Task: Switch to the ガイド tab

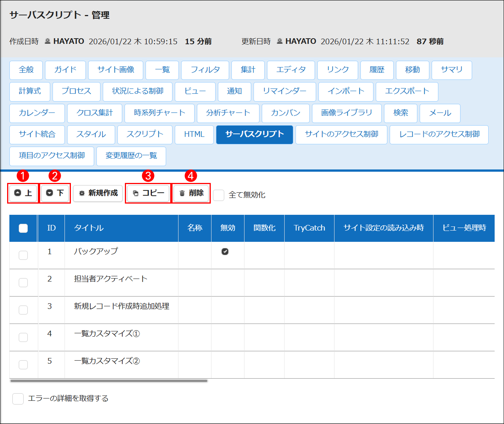Action: point(65,70)
